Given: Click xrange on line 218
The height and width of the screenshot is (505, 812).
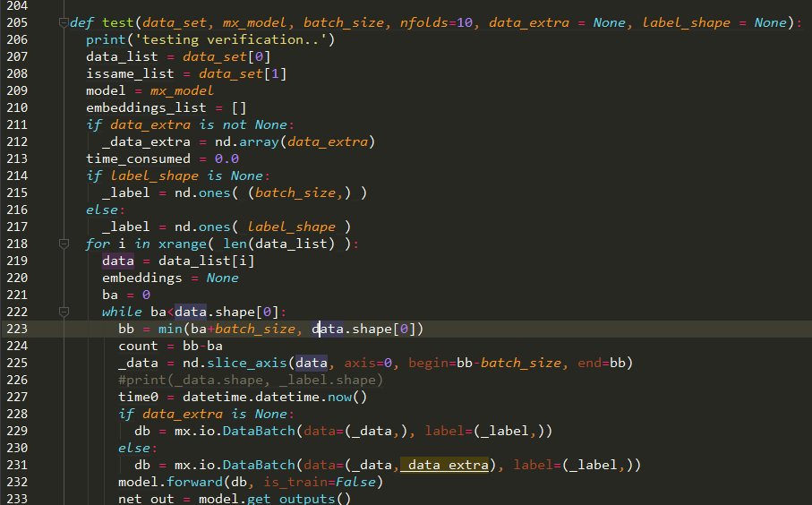Looking at the screenshot, I should [183, 244].
